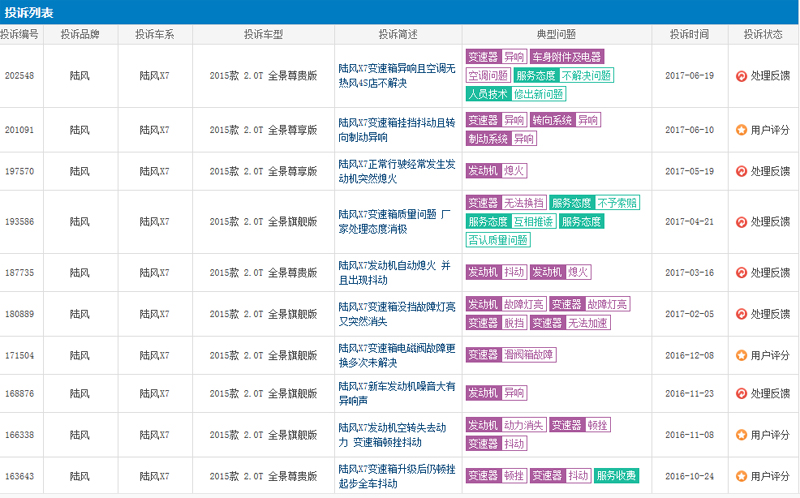Click the rating star icon in row 166338
Screen dimensions: 800x498
click(741, 435)
